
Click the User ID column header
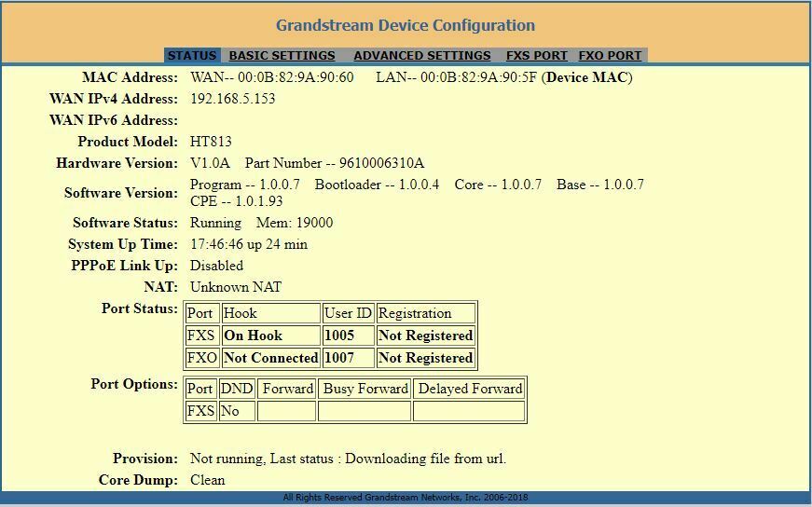348,313
